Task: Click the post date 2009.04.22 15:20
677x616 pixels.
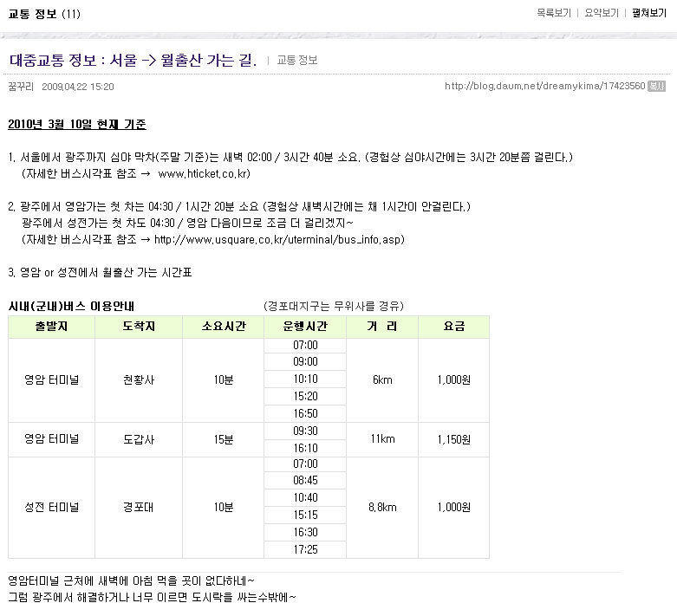Action: tap(78, 87)
